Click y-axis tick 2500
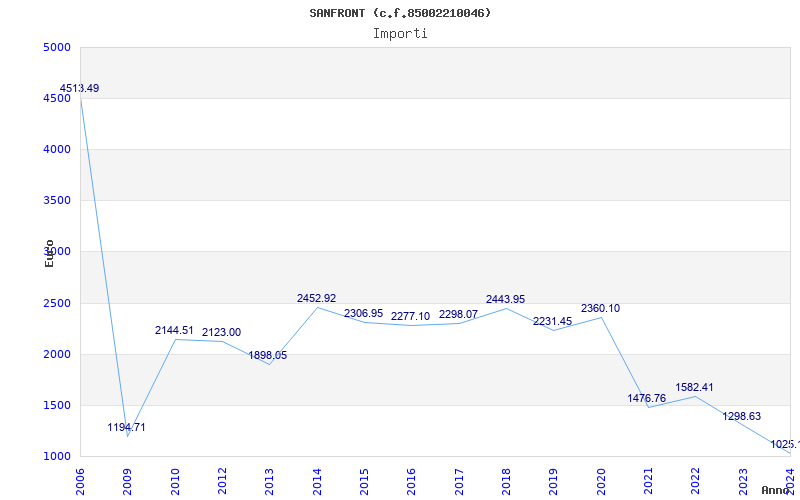The width and height of the screenshot is (800, 500). (x=57, y=304)
